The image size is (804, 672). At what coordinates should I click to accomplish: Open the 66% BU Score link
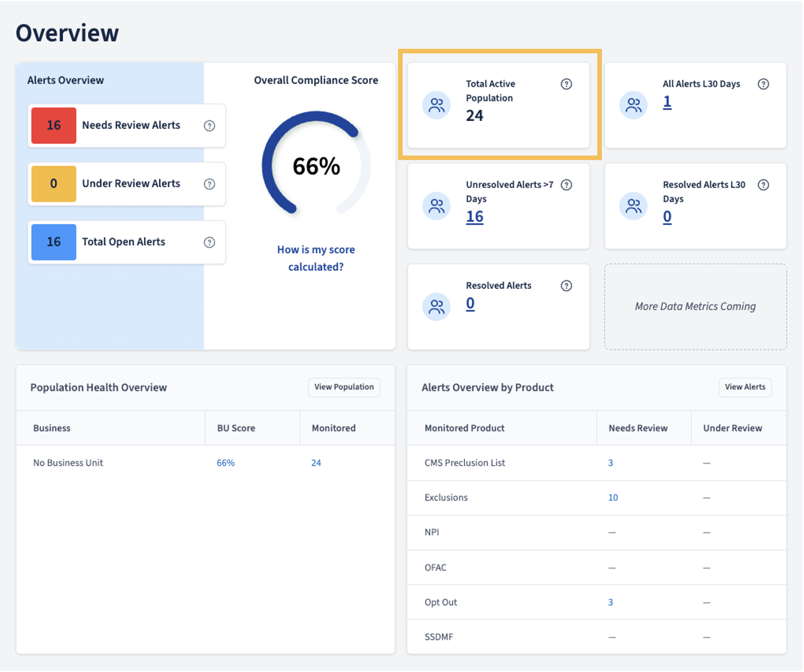(225, 463)
